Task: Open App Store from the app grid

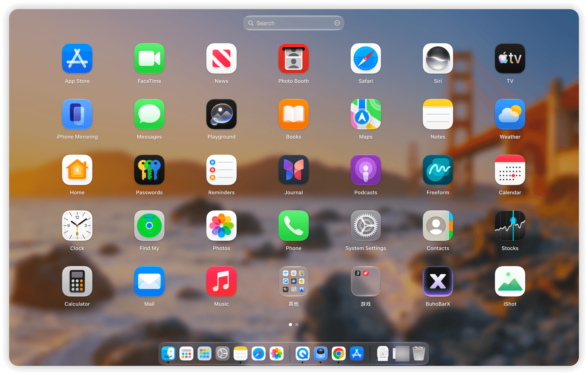Action: (x=77, y=58)
